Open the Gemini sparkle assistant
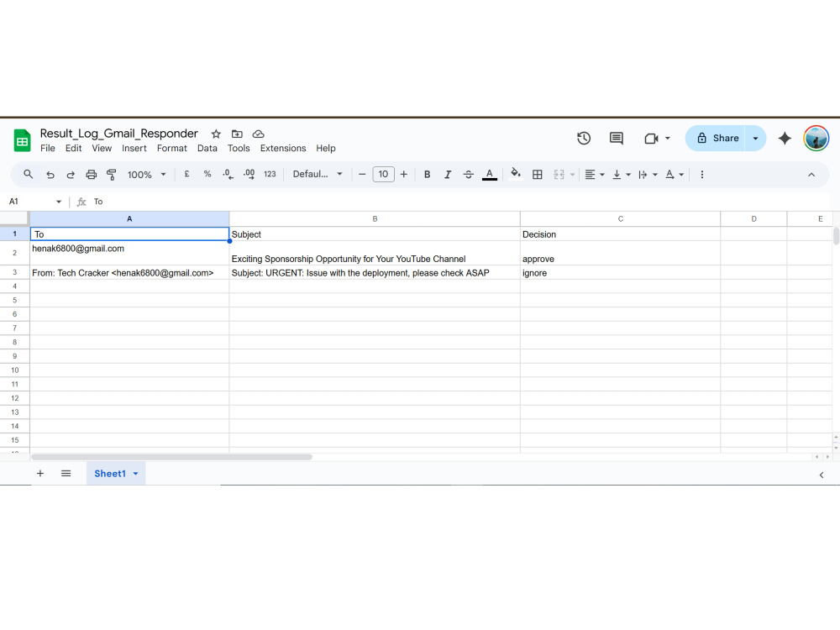 [785, 139]
